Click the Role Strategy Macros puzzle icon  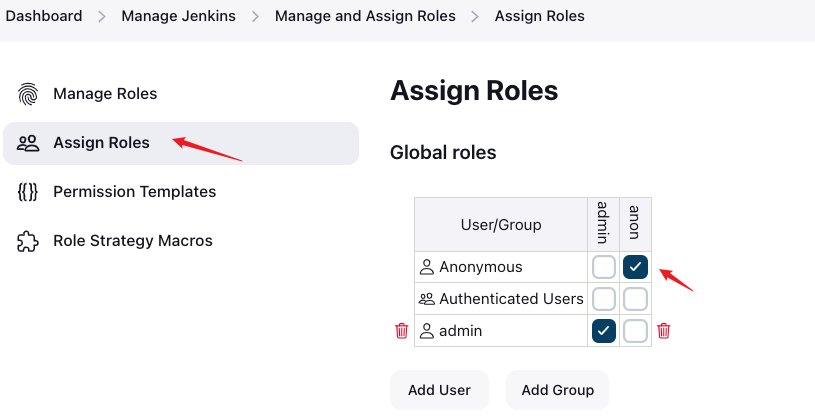point(28,241)
